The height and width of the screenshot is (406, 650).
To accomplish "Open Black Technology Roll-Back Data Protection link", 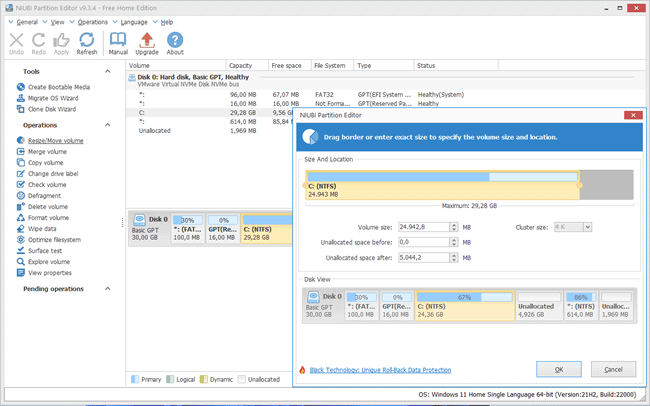I will [x=380, y=370].
